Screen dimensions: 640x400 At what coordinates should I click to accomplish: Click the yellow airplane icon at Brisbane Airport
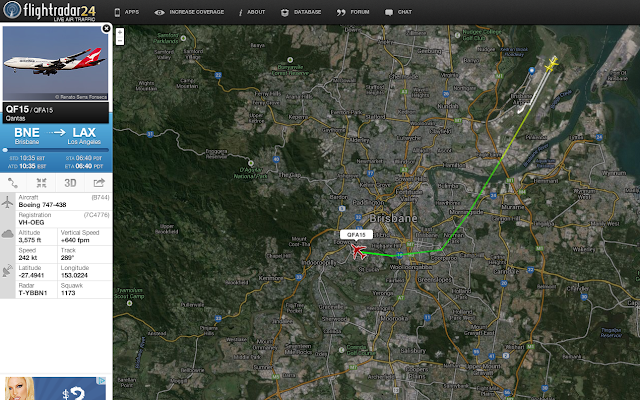pyautogui.click(x=551, y=64)
